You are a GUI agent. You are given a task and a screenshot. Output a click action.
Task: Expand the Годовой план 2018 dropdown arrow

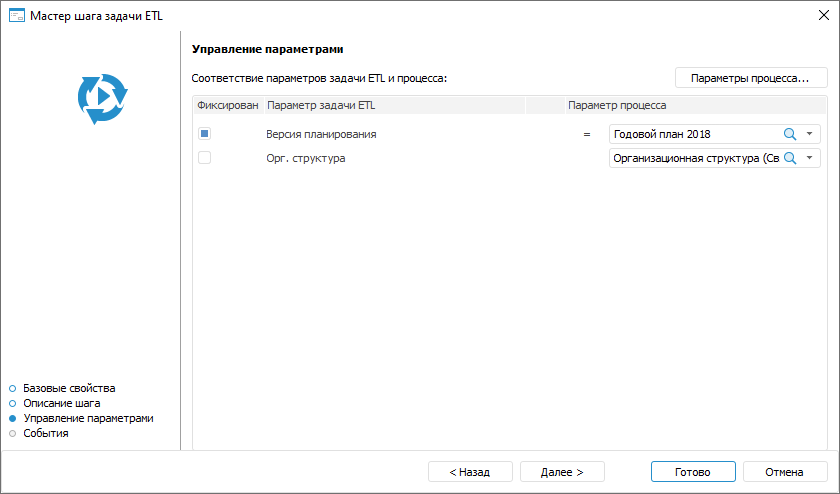[x=809, y=134]
